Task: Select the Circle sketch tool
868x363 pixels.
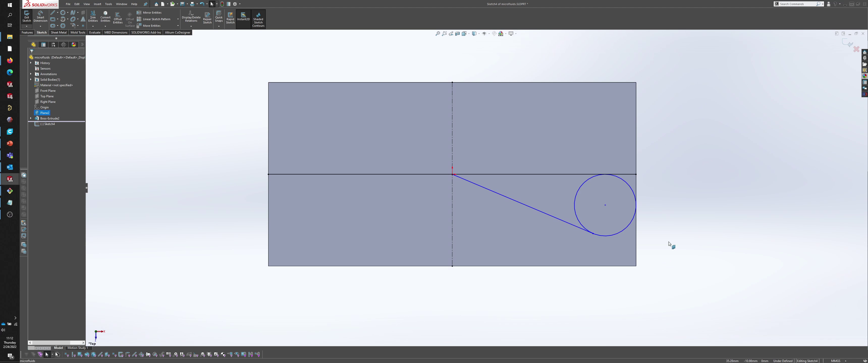Action: tap(63, 13)
